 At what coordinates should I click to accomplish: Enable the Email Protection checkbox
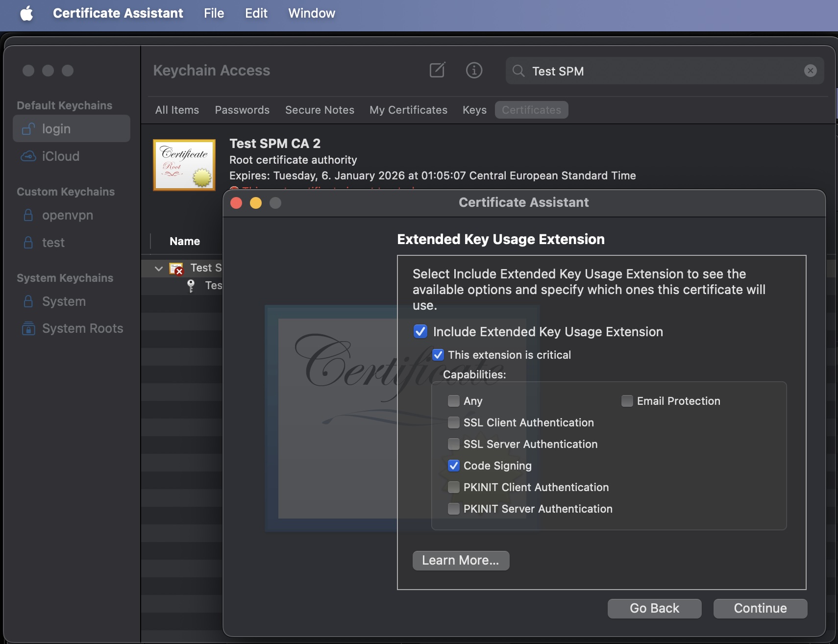pos(627,401)
